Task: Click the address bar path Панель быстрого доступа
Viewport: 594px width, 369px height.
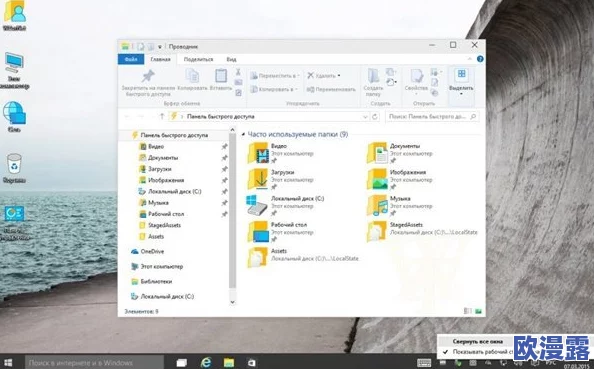Action: coord(220,117)
